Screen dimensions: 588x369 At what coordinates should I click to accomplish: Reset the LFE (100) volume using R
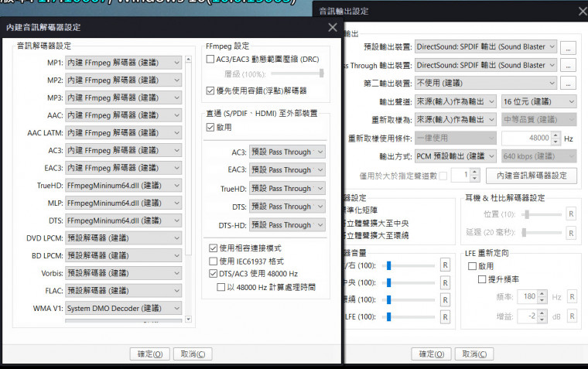446,317
